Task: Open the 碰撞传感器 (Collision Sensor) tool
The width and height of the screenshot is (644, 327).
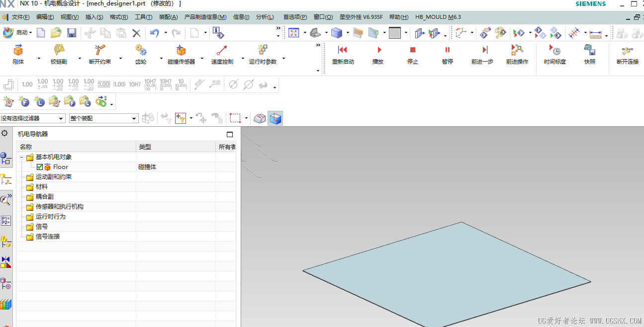Action: tap(181, 55)
